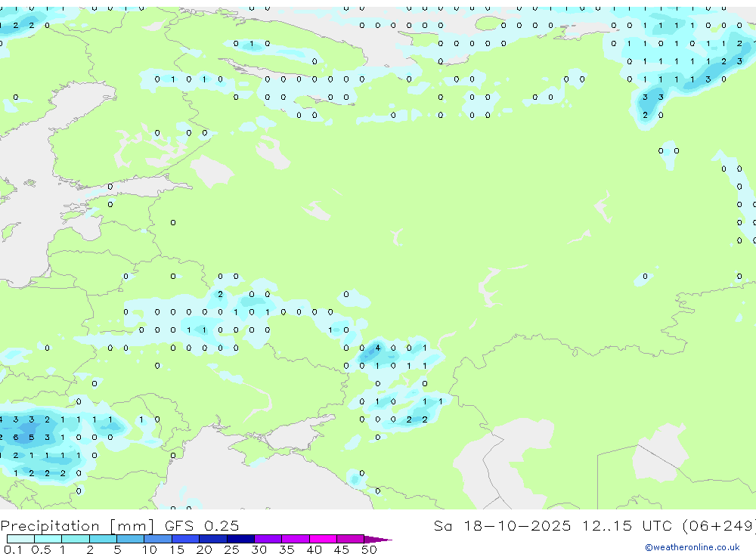The width and height of the screenshot is (756, 554).
Task: Click the 30–35 mm violet legend swatch
Action: 268,539
